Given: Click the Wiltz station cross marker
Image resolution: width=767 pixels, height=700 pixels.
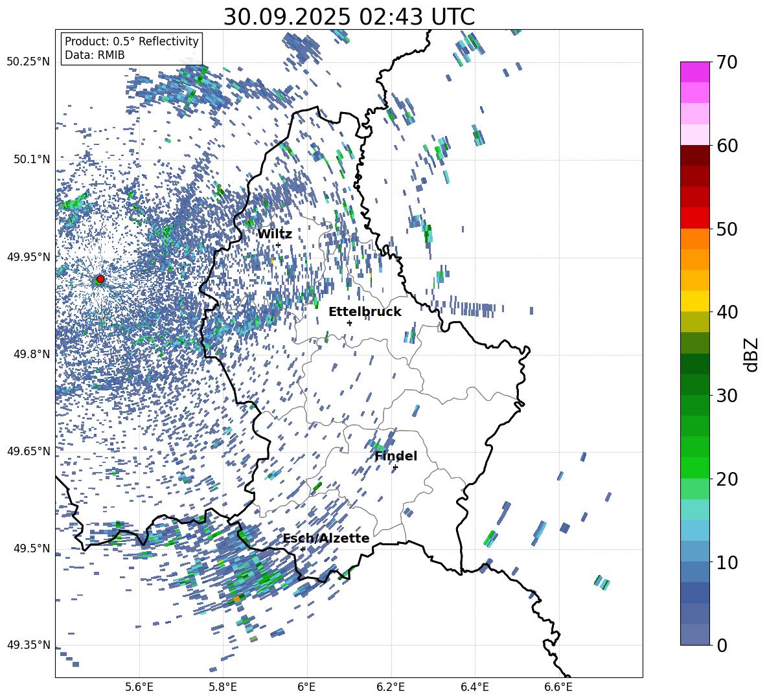Looking at the screenshot, I should tap(278, 245).
